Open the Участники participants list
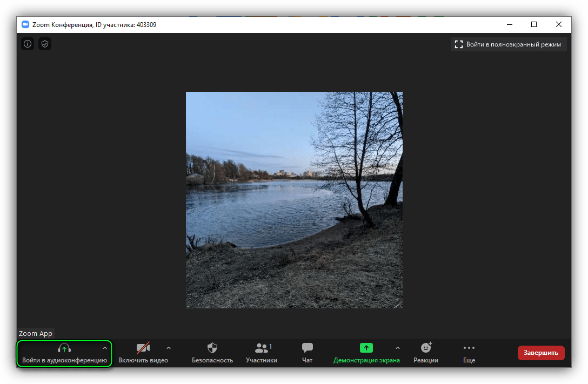This screenshot has height=384, width=588. pyautogui.click(x=262, y=353)
